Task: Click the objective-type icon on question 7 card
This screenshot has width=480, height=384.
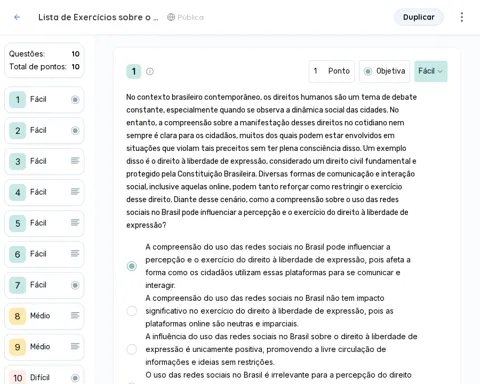Action: coord(75,285)
